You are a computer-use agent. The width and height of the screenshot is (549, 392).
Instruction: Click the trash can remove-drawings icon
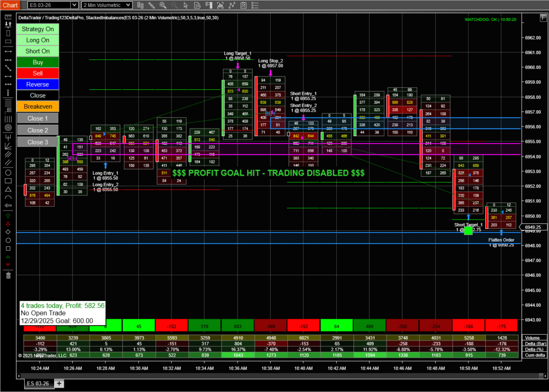coord(8,275)
